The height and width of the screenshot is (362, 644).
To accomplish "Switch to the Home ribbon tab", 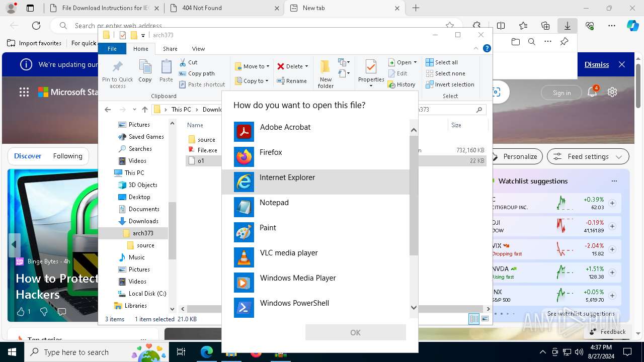I will [x=140, y=49].
